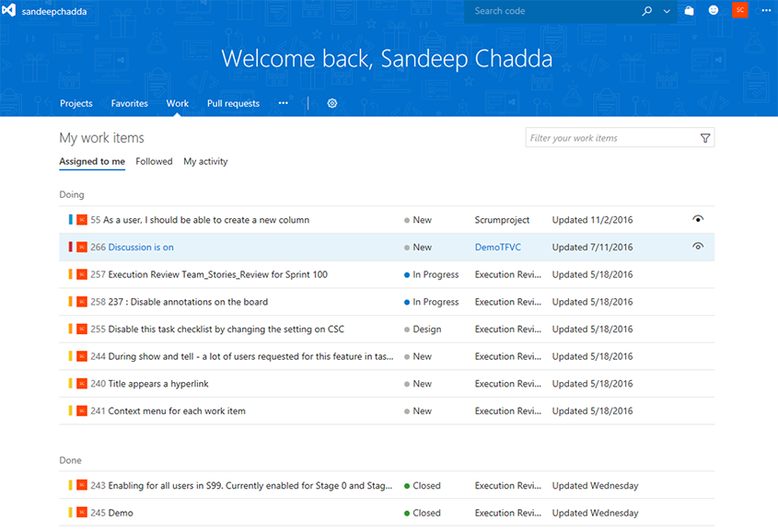Click the filter funnel icon

coord(705,138)
